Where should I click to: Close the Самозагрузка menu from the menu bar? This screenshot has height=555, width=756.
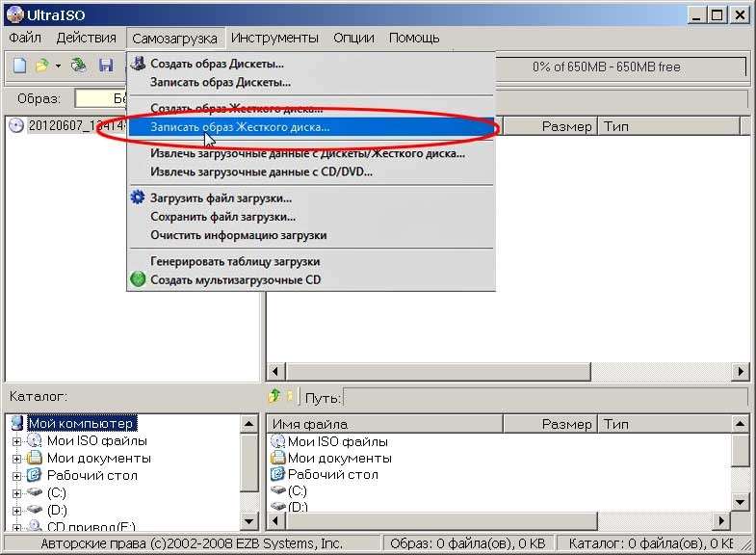point(174,39)
